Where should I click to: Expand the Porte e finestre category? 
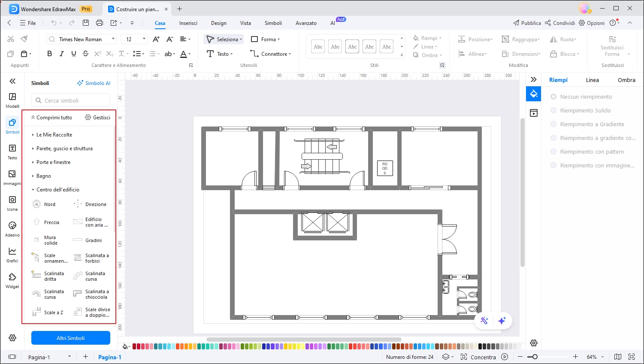(53, 162)
